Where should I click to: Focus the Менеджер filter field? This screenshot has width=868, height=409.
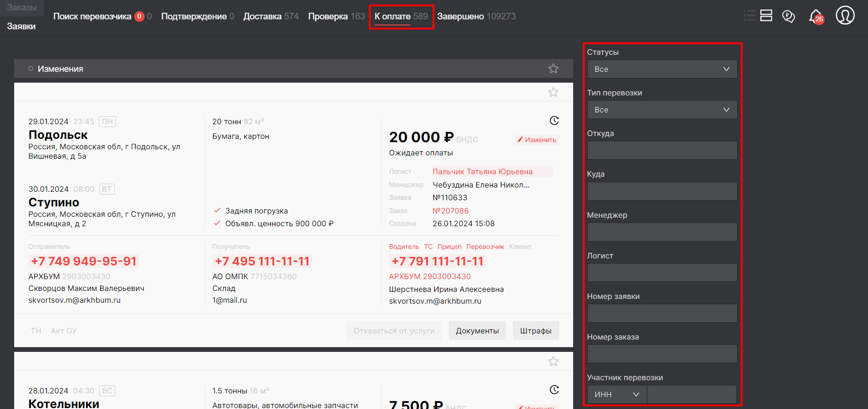coord(662,232)
